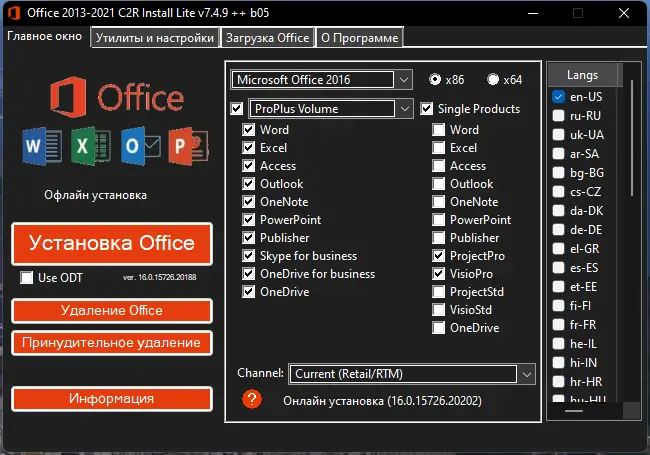650x455 pixels.
Task: Switch to the Главное окно tab
Action: pos(44,36)
